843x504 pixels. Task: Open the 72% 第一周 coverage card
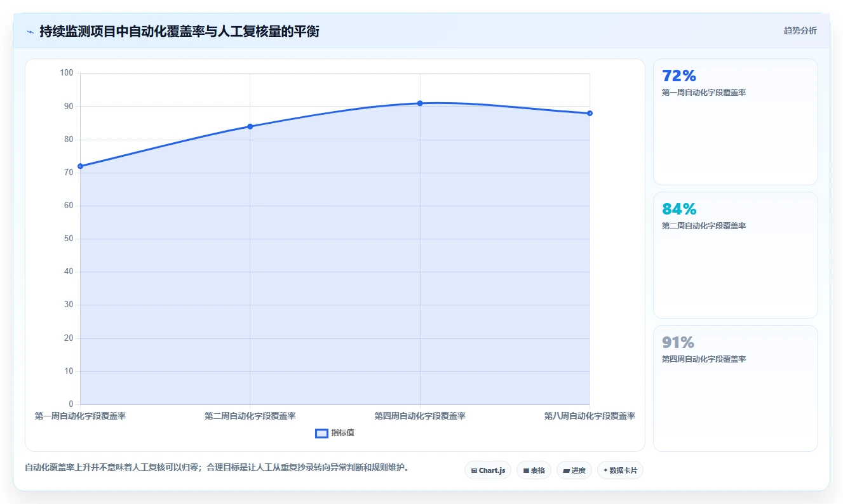[736, 122]
